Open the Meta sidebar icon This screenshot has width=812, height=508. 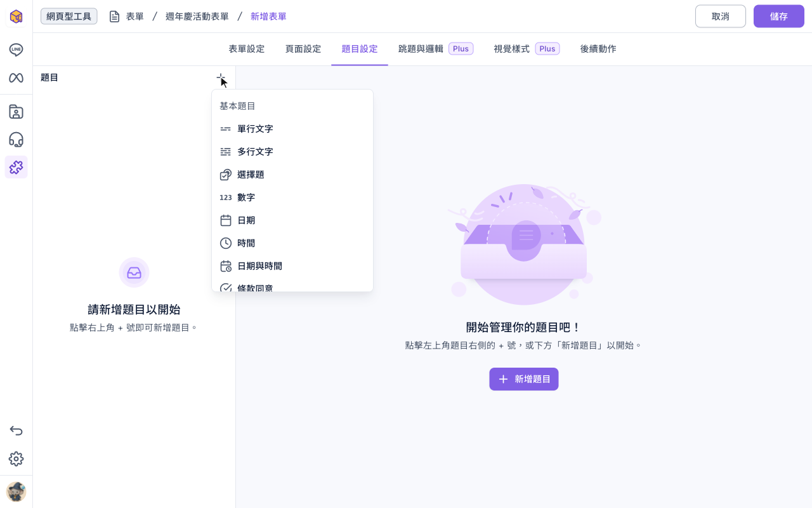click(x=16, y=78)
